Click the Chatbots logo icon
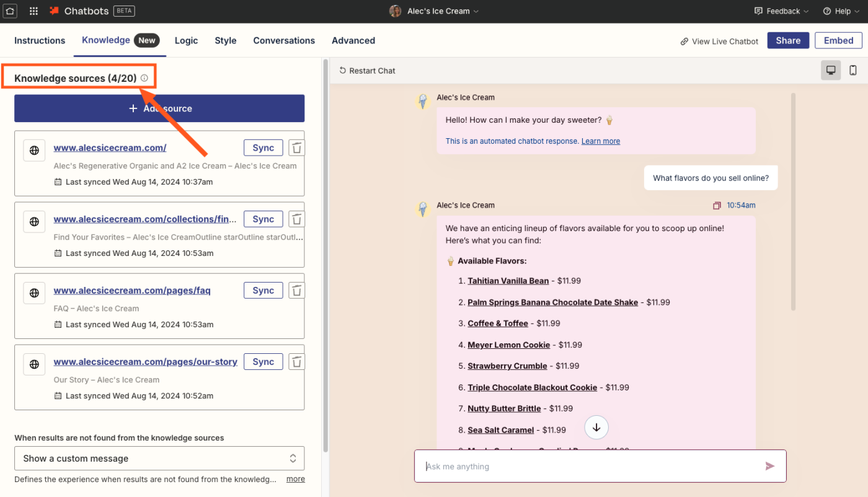 (x=55, y=11)
